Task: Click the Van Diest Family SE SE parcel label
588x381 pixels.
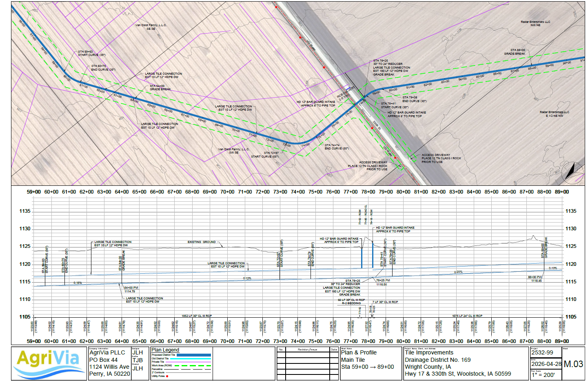Action: (x=151, y=27)
